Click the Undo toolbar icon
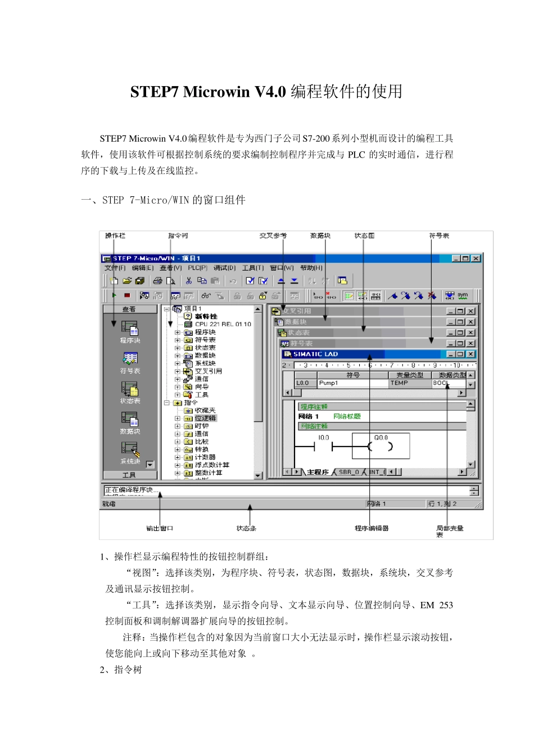This screenshot has width=534, height=756. (233, 281)
